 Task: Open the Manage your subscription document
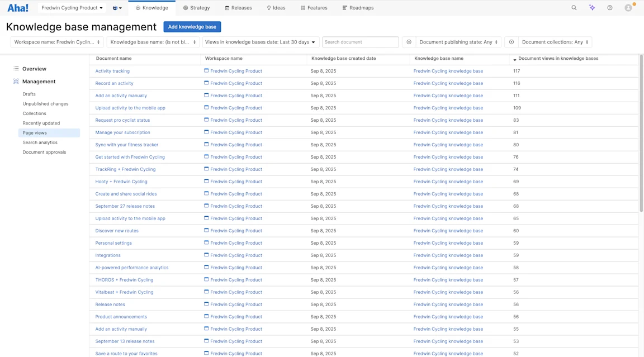coord(122,132)
